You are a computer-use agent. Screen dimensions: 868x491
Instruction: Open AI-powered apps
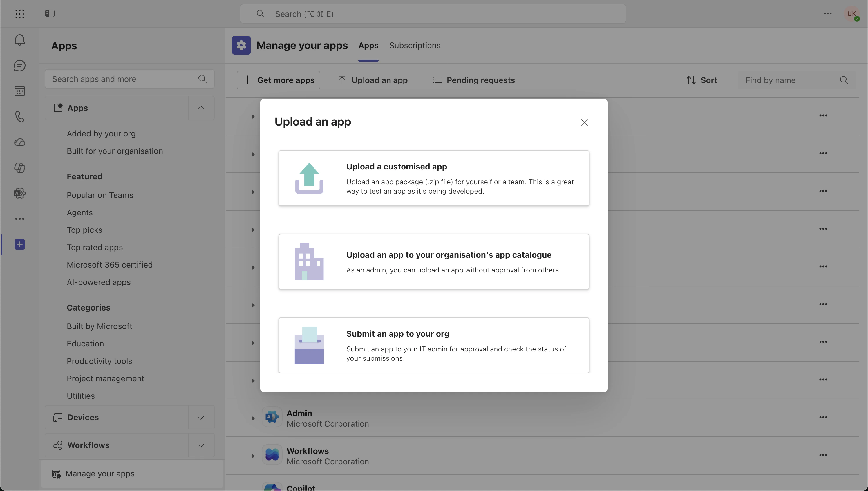(98, 282)
